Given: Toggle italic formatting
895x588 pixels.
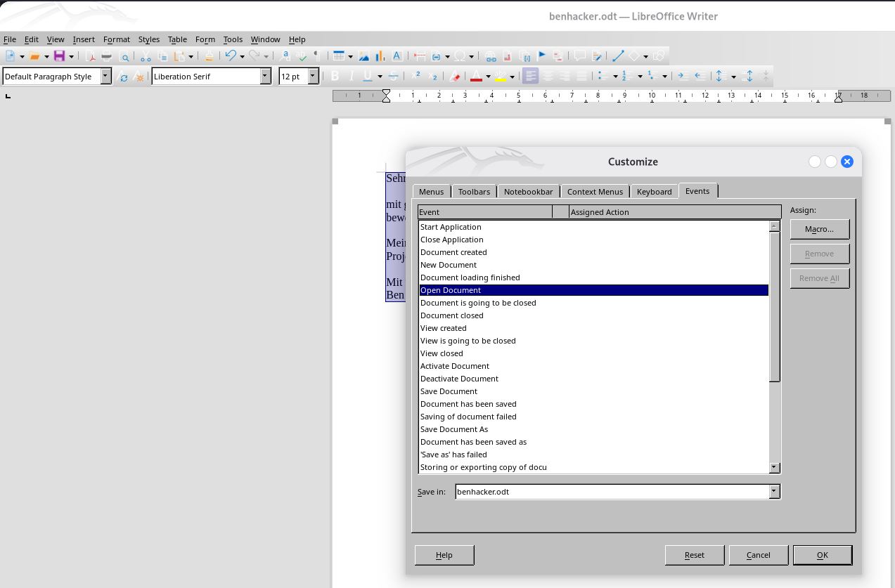Looking at the screenshot, I should (x=352, y=76).
